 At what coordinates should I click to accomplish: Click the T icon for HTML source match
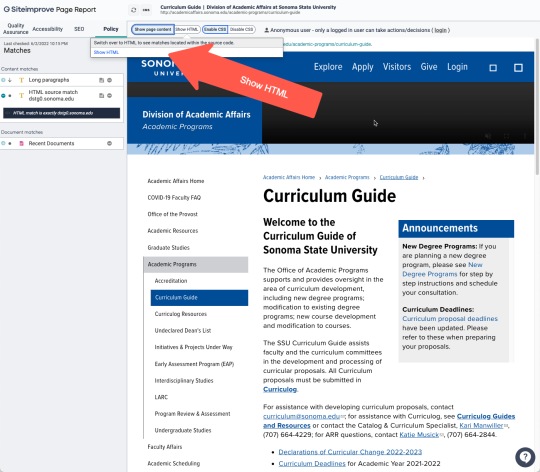coord(21,95)
